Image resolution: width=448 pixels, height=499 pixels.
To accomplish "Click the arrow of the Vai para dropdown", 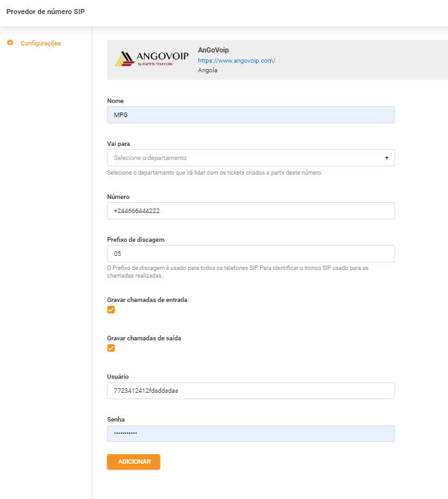I will click(x=387, y=157).
